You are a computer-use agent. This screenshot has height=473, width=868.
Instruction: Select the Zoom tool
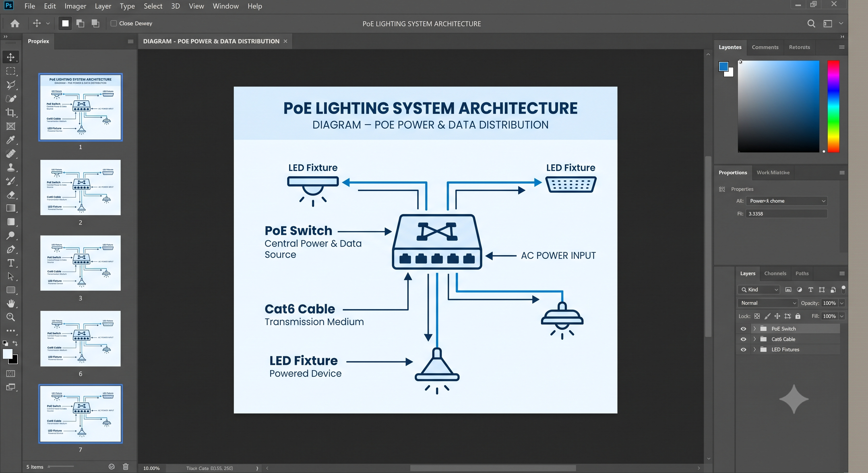tap(11, 317)
